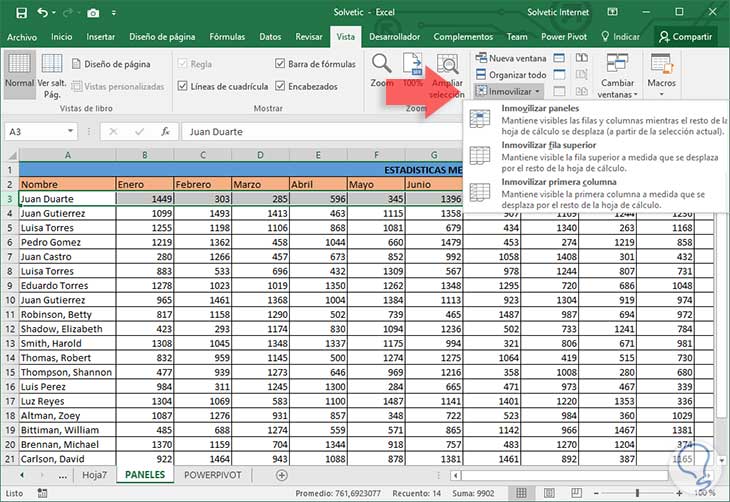730x502 pixels.
Task: Click the Nueva ventana icon
Action: coord(481,59)
